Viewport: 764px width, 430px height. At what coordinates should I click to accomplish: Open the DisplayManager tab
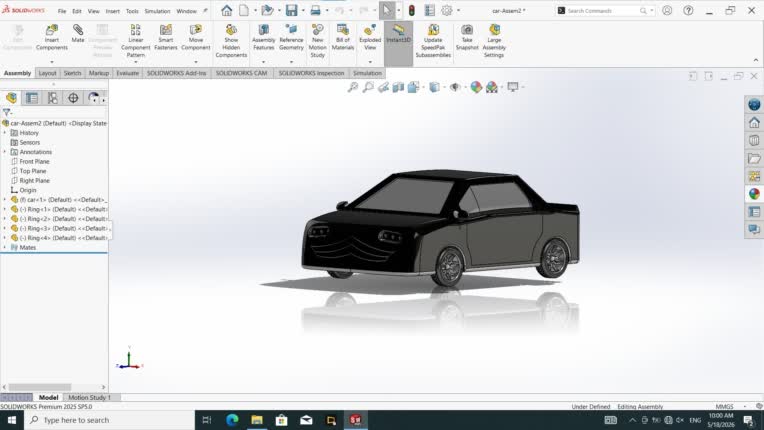coord(94,98)
